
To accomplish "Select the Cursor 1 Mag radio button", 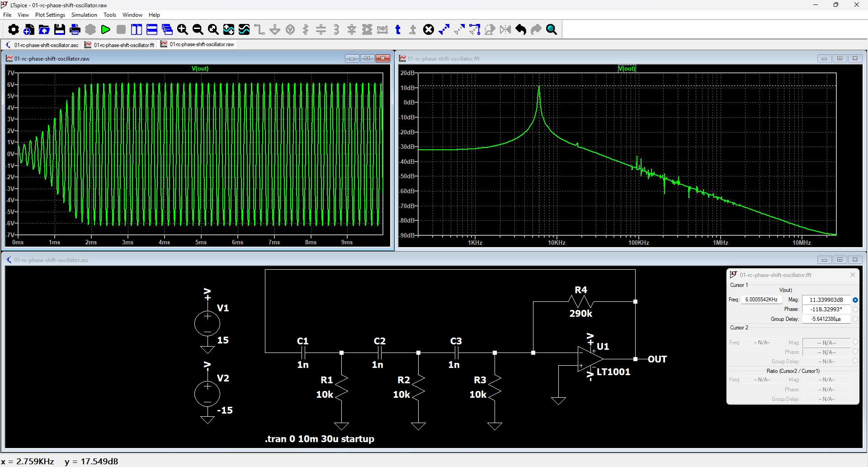I will [855, 300].
